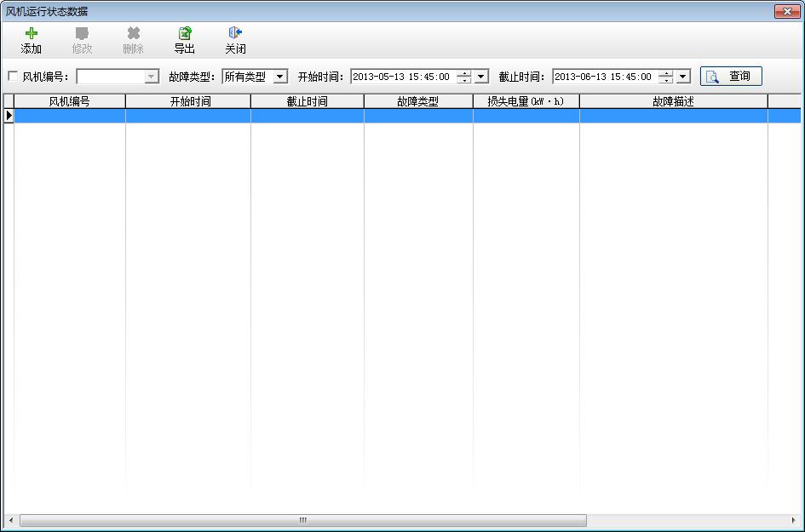Sort by the 故障类型 column header
The width and height of the screenshot is (805, 532).
[x=418, y=101]
